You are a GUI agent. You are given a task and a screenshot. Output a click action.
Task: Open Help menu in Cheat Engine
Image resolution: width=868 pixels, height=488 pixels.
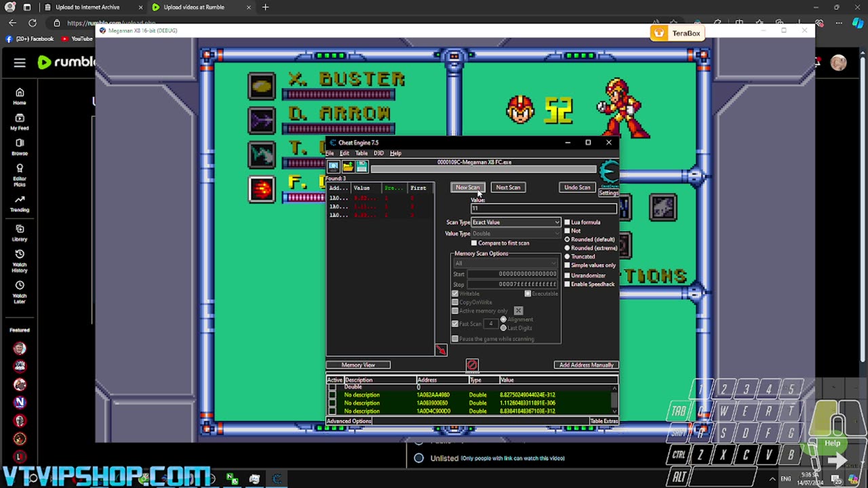point(395,153)
